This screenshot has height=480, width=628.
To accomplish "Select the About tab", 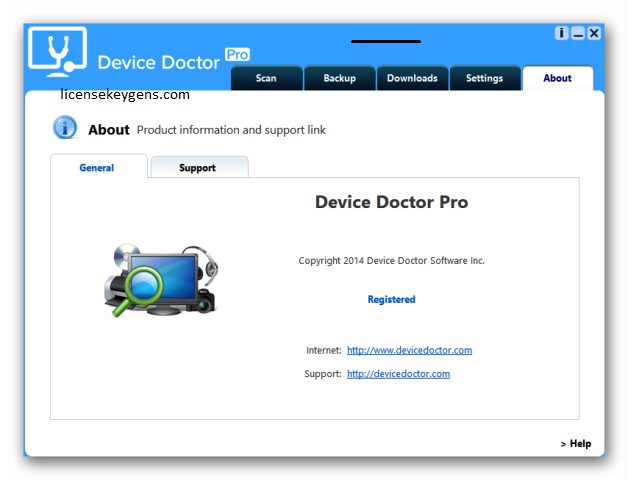I will 558,78.
